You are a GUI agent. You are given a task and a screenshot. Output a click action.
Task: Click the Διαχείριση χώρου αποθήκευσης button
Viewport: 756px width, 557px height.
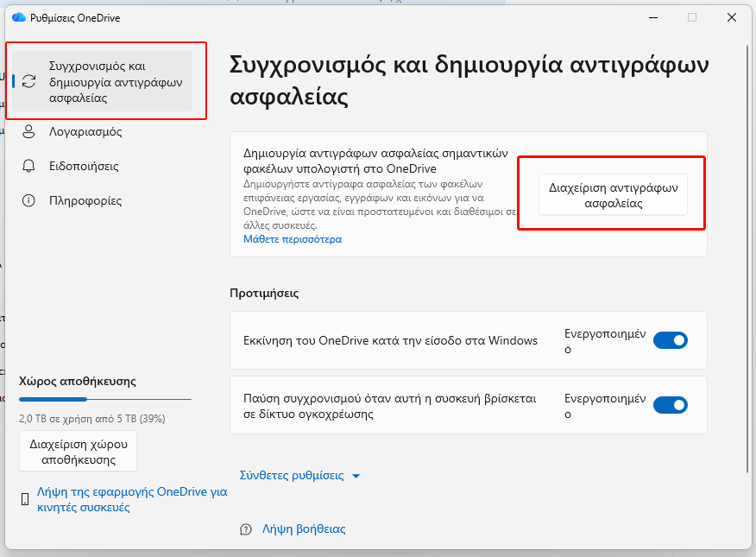(78, 450)
